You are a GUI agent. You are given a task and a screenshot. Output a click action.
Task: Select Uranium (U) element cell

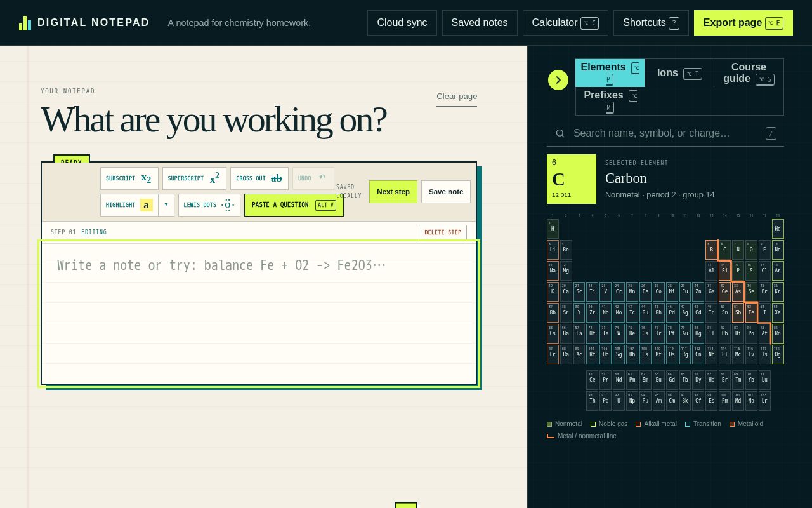[619, 401]
